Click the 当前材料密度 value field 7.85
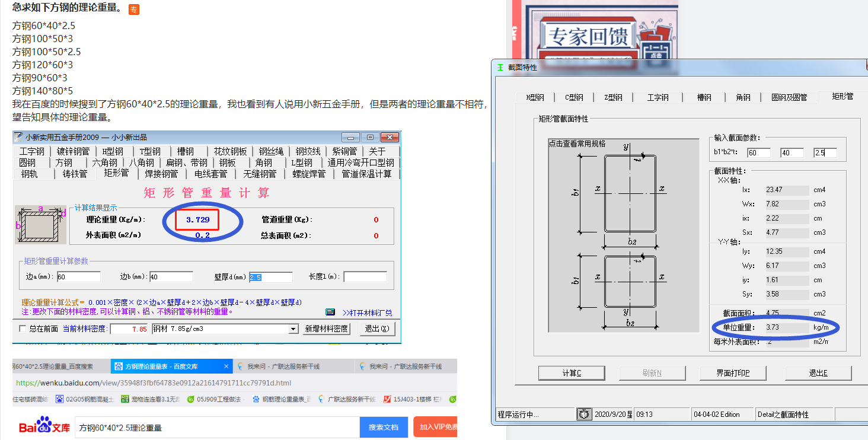 [x=129, y=329]
